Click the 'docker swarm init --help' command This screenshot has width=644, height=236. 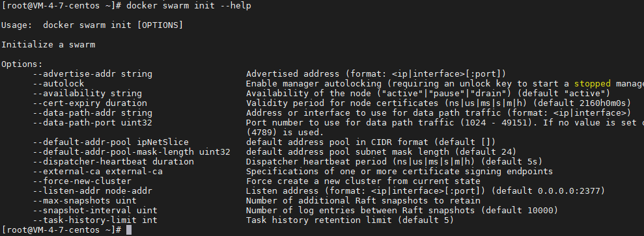click(189, 6)
